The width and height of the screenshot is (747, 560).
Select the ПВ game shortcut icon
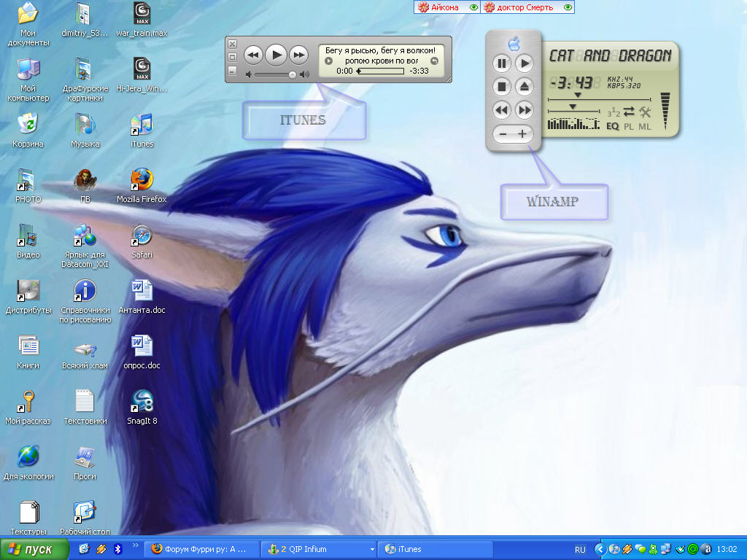coord(85,185)
